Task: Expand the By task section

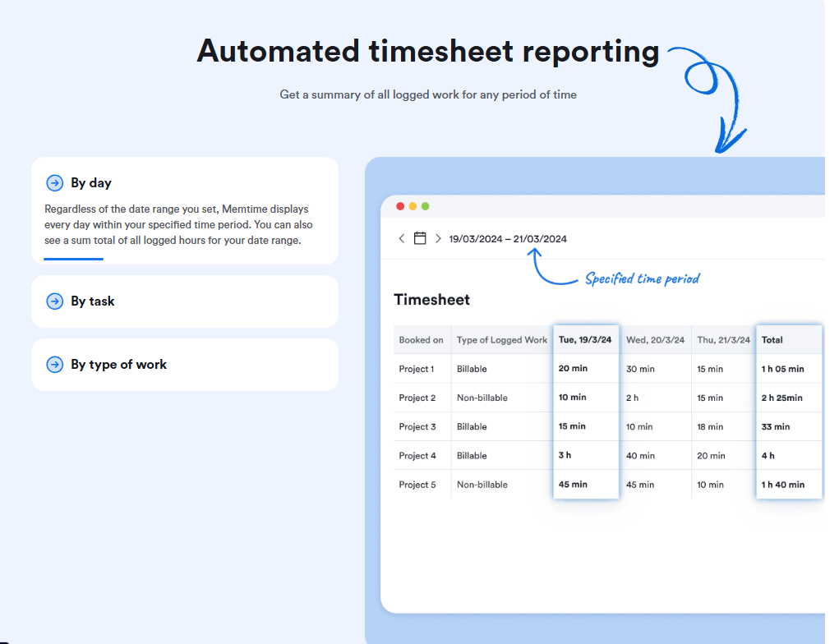Action: click(184, 301)
